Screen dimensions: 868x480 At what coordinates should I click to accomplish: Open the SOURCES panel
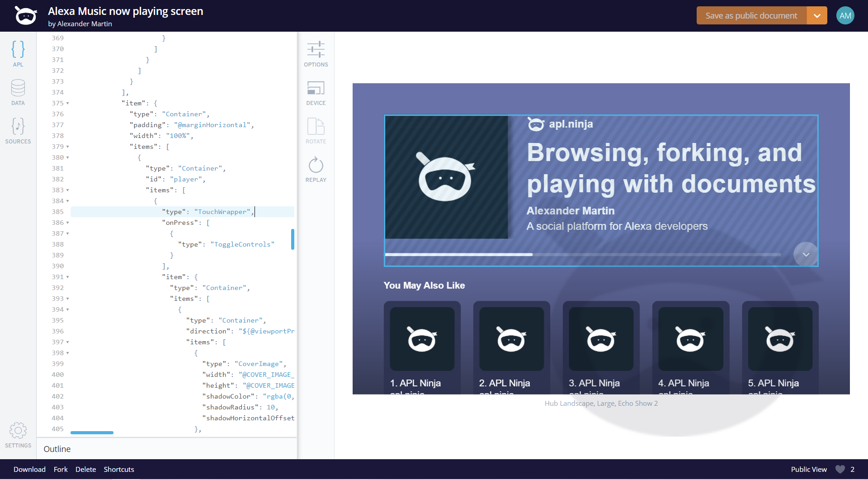(x=18, y=131)
